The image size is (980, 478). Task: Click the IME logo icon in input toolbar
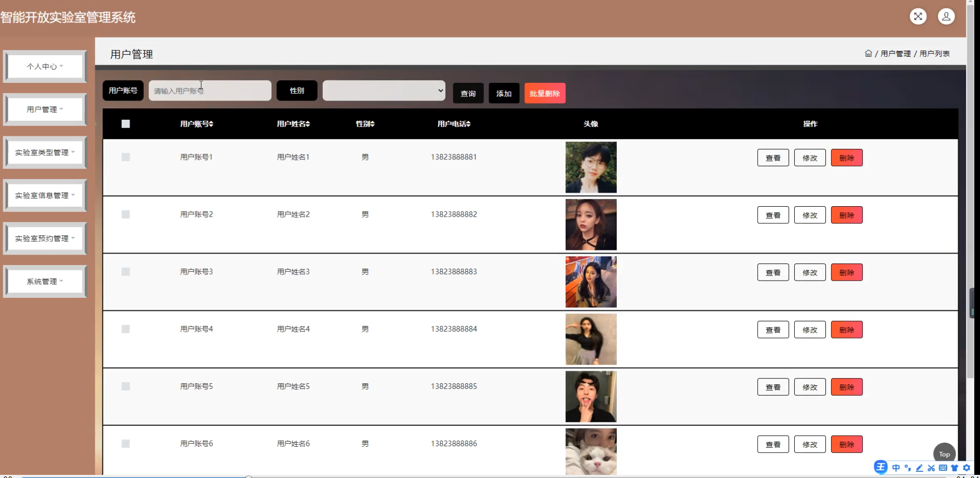pyautogui.click(x=881, y=467)
